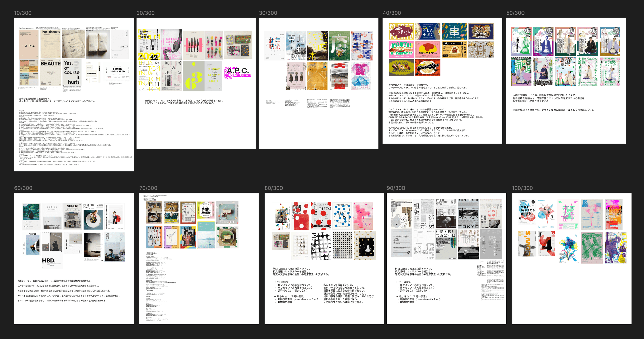Select the CEREAL magazine cover image
644x339 pixels.
[x=52, y=217]
